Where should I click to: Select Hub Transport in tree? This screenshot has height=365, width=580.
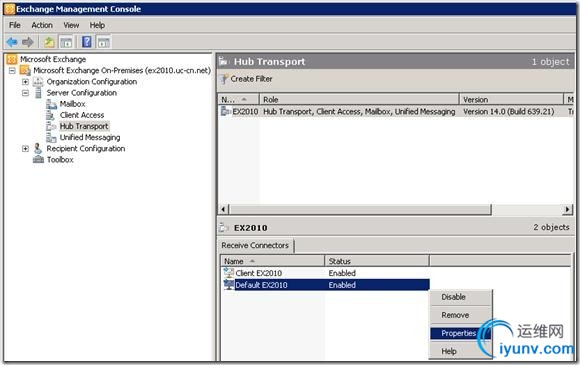coord(84,126)
